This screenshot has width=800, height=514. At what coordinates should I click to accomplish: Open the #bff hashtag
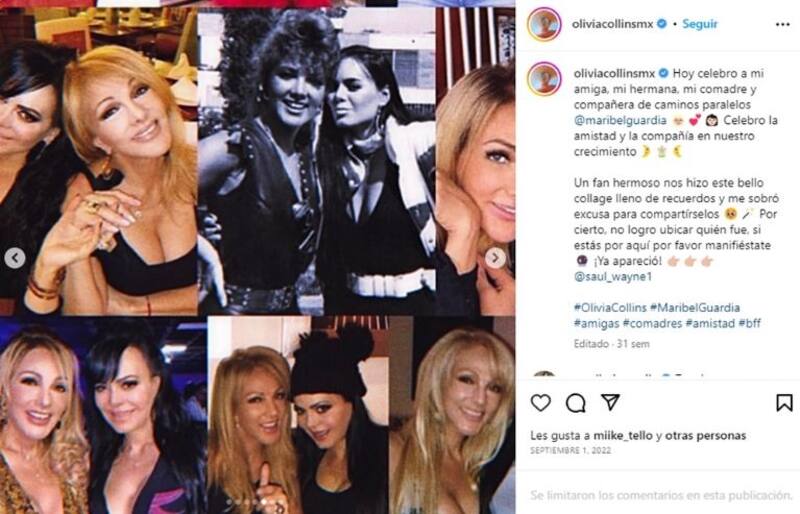pos(749,324)
